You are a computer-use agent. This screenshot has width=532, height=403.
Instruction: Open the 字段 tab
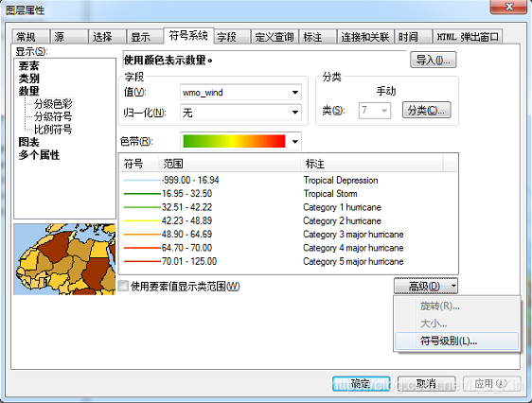coord(233,37)
